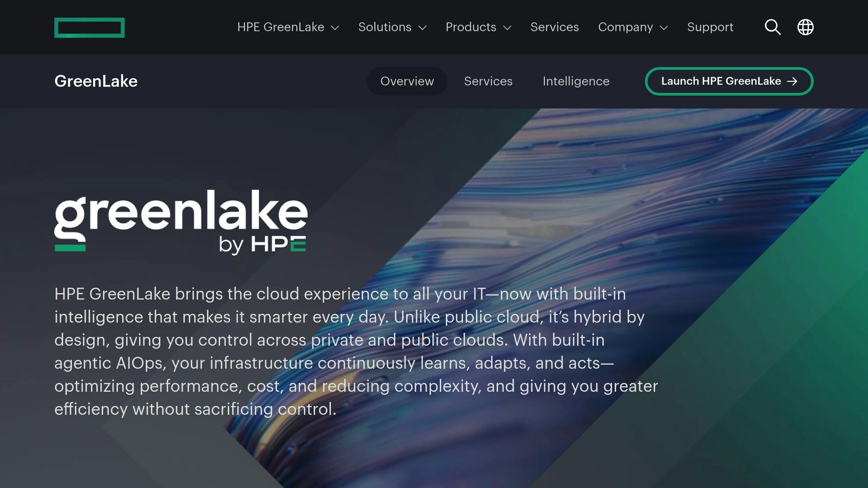
Task: Click the GreenLake breadcrumb label
Action: pyautogui.click(x=95, y=81)
